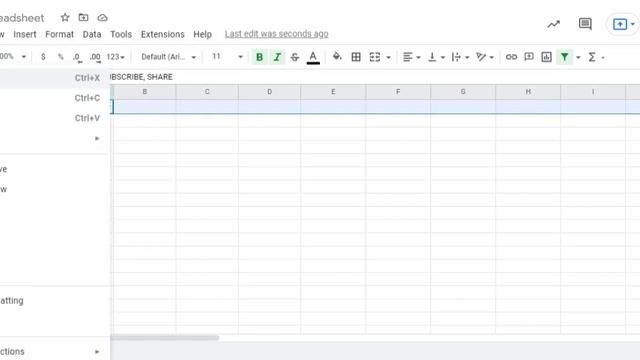Screen dimensions: 640x360
Task: Select column E header
Action: click(x=333, y=92)
